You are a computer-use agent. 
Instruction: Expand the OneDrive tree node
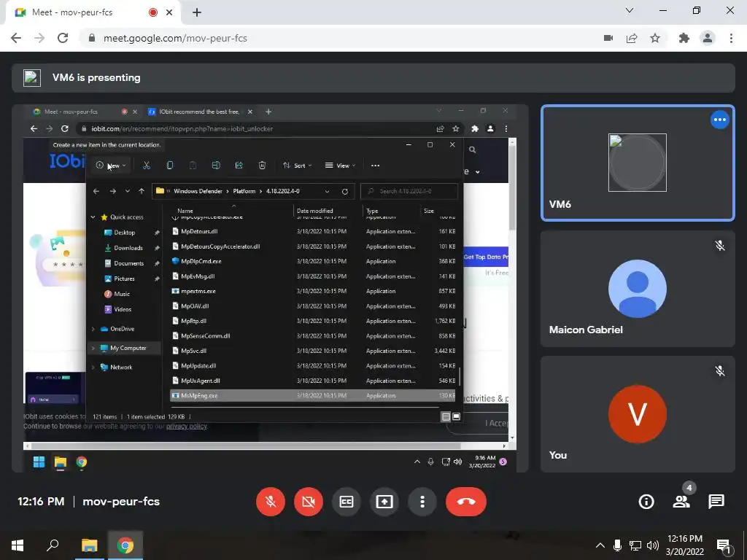[x=93, y=329]
